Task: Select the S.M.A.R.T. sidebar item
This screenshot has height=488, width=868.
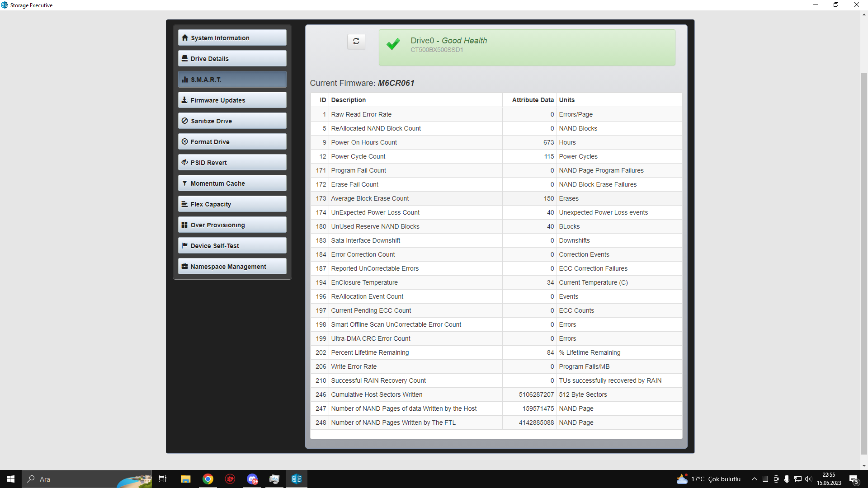Action: pos(232,80)
